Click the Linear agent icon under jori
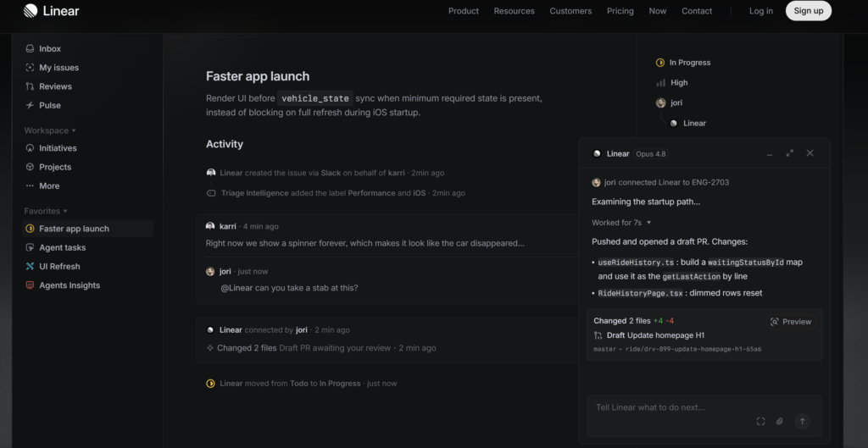This screenshot has height=448, width=868. click(x=674, y=124)
